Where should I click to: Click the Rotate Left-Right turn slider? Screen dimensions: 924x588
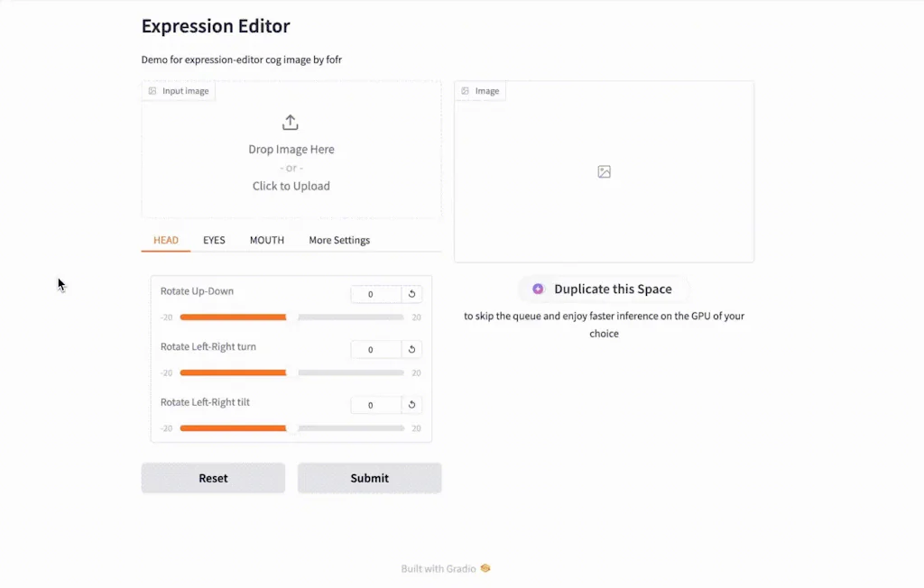(291, 372)
